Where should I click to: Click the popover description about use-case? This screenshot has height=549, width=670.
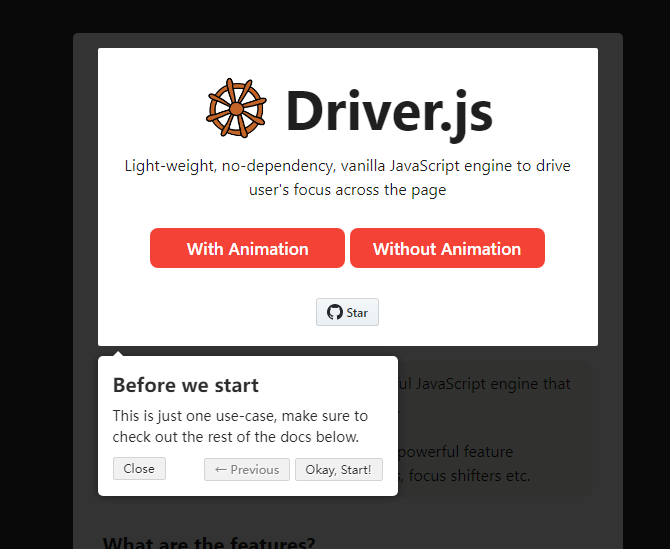[x=240, y=426]
